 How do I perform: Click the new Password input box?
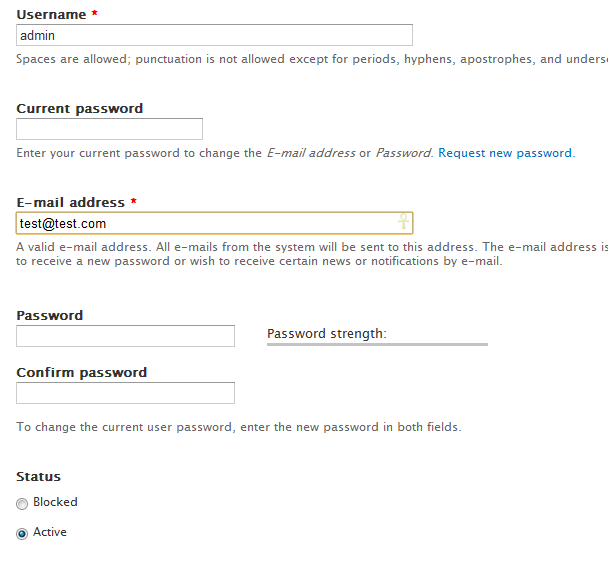(125, 336)
